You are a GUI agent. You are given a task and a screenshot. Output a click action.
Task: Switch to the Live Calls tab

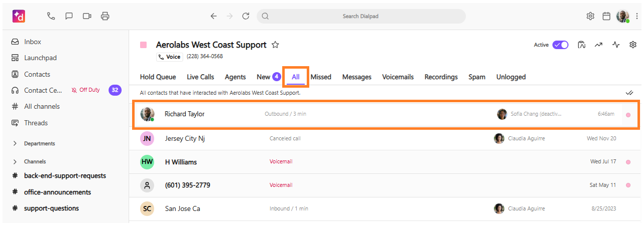point(200,77)
